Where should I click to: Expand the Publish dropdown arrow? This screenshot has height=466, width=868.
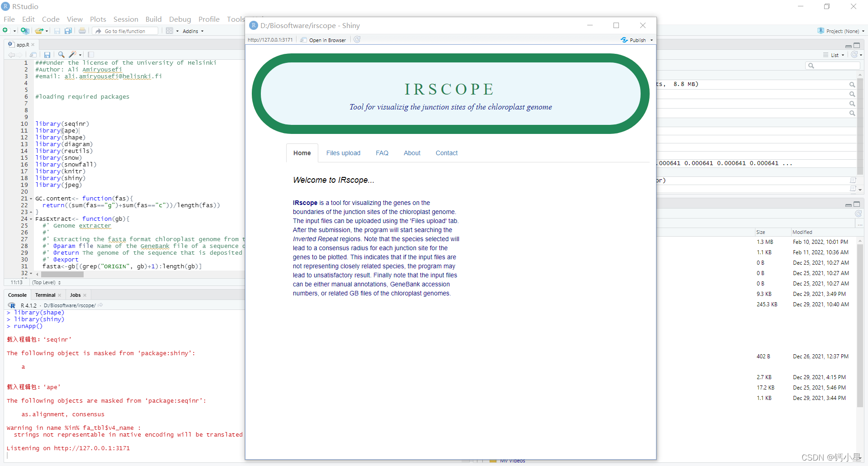(652, 40)
